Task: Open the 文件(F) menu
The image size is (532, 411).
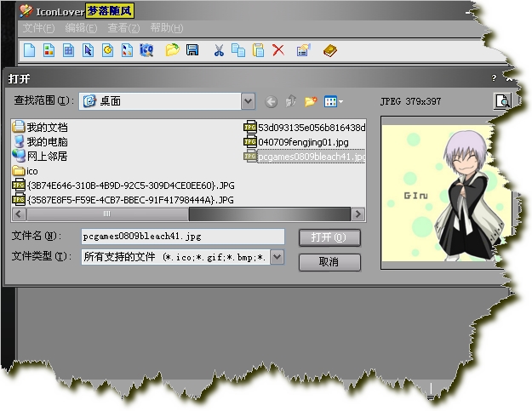Action: (x=38, y=28)
